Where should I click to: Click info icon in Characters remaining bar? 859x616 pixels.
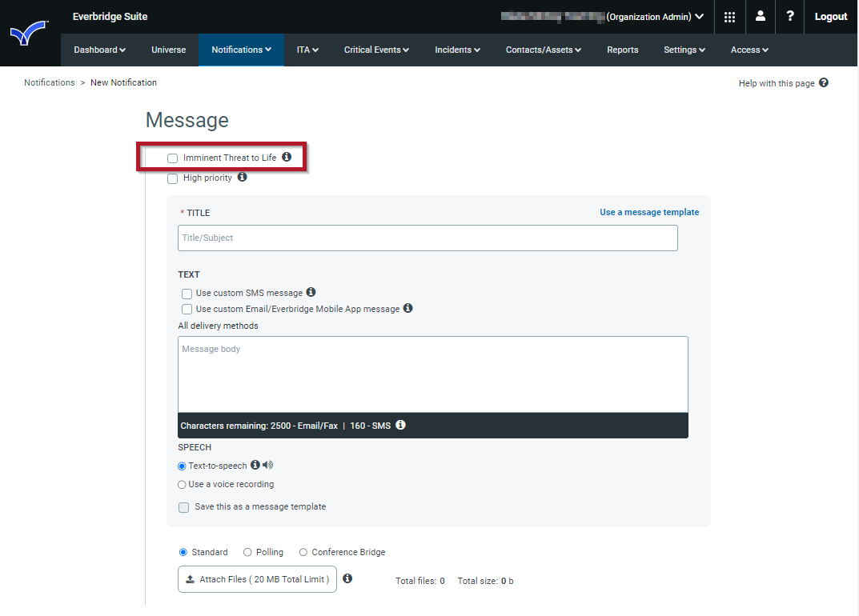[400, 425]
